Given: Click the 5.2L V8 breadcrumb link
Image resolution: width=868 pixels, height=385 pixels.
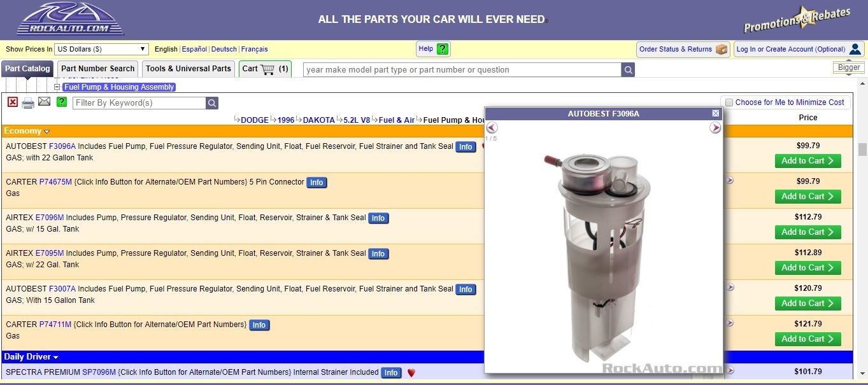Looking at the screenshot, I should coord(357,120).
